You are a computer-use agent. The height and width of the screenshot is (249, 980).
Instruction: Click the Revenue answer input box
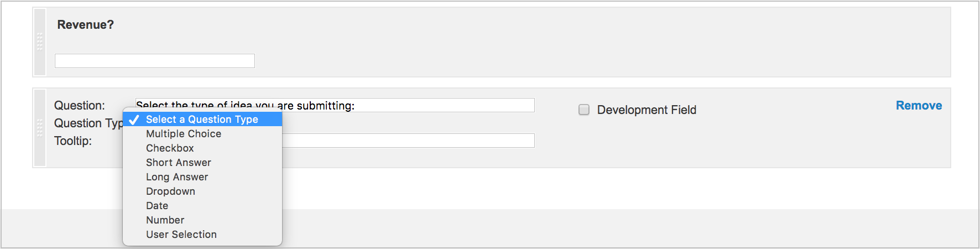pyautogui.click(x=155, y=61)
